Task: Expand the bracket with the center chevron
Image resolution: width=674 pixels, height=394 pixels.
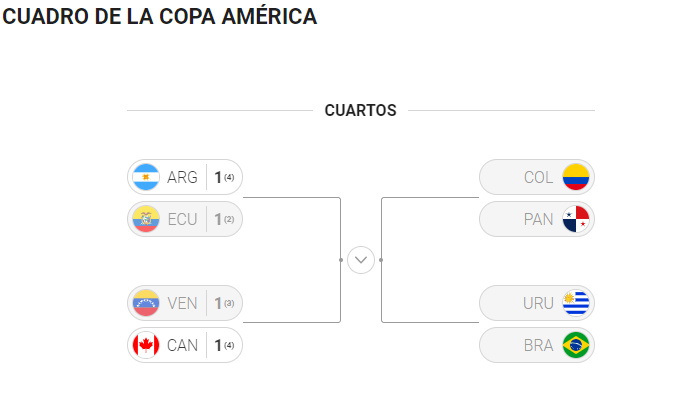Action: tap(361, 260)
